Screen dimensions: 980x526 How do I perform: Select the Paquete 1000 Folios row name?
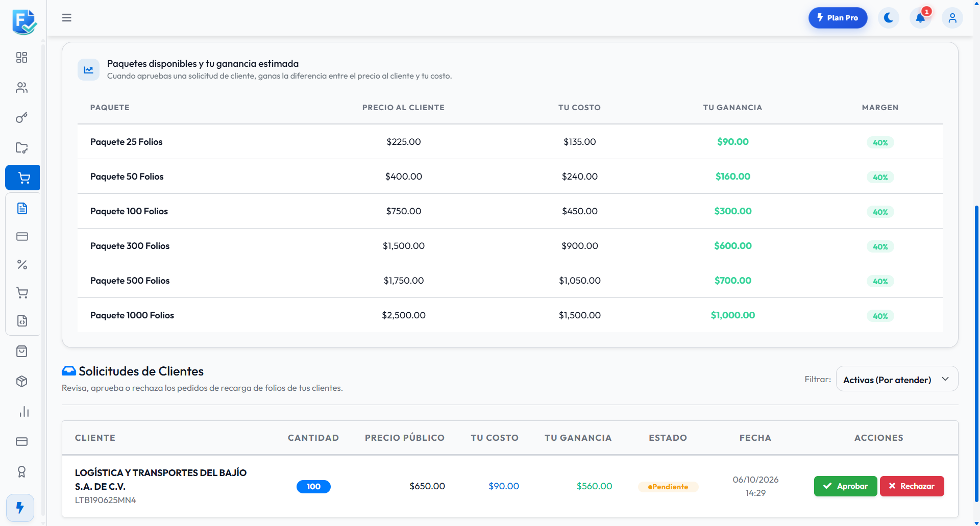[132, 315]
